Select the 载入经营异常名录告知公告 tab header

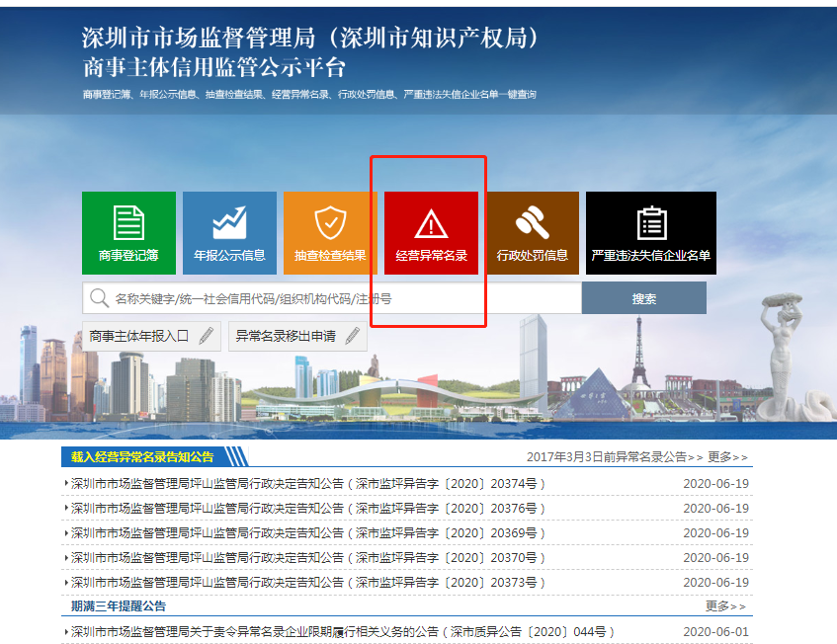pos(154,456)
